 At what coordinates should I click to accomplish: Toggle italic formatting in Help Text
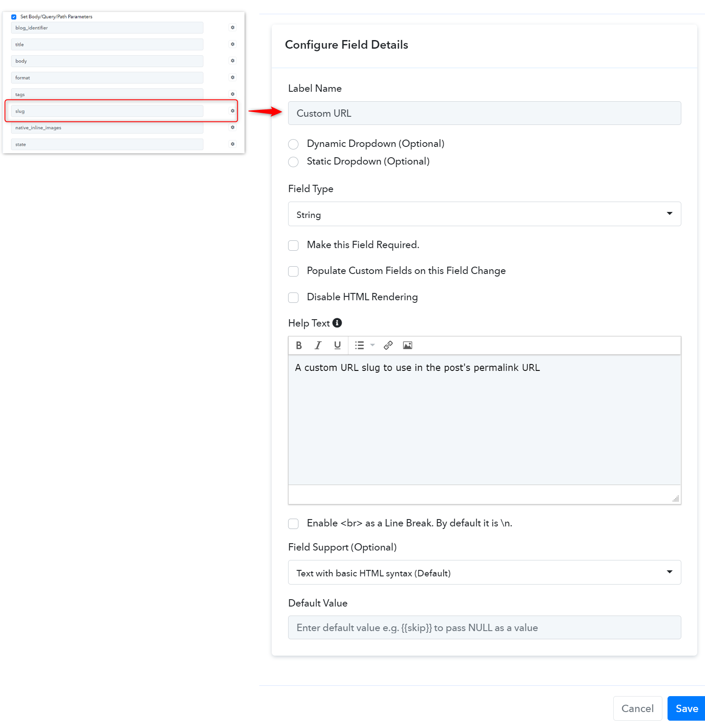318,345
